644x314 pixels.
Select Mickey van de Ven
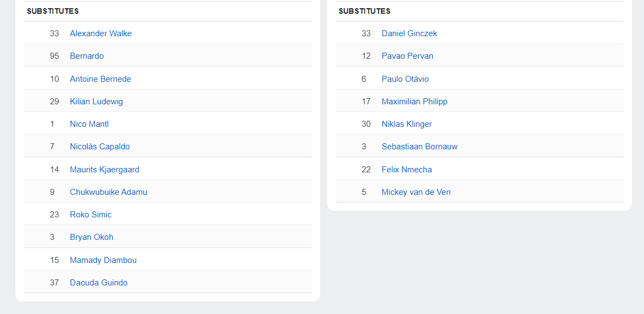(416, 192)
